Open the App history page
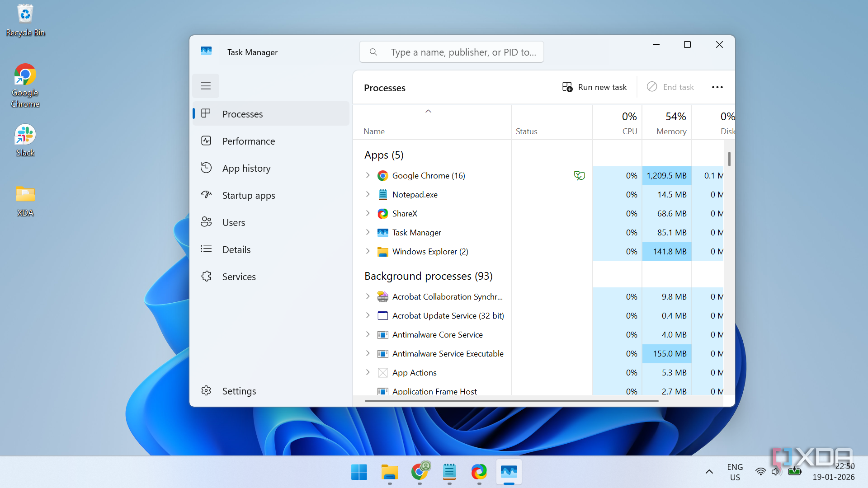The height and width of the screenshot is (488, 868). coord(271,168)
